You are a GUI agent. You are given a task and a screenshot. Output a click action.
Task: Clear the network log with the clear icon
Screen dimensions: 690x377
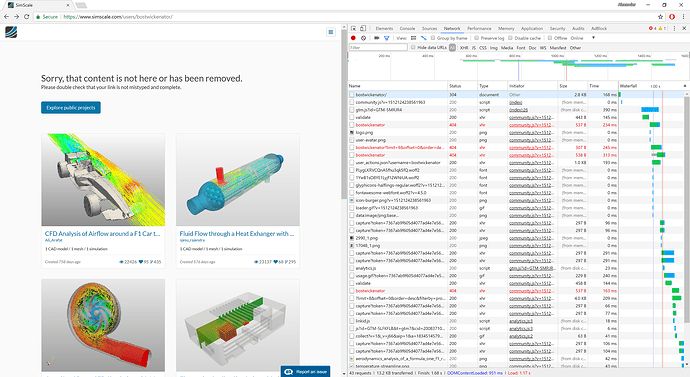tap(363, 38)
